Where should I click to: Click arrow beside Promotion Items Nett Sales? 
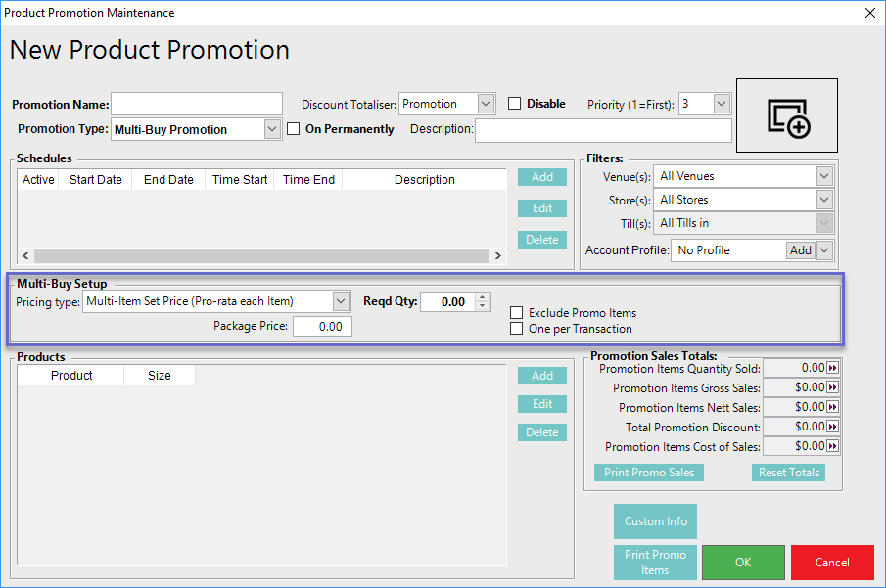[x=833, y=407]
